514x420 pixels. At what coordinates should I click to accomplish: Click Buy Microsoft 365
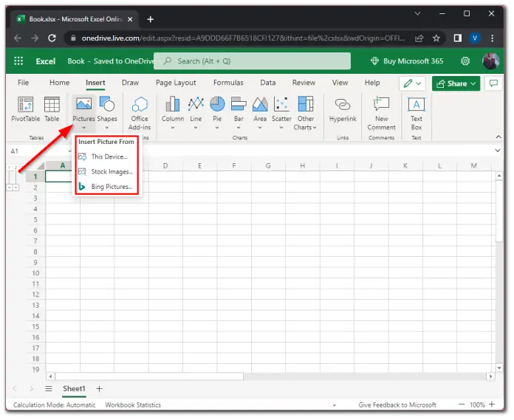click(407, 61)
